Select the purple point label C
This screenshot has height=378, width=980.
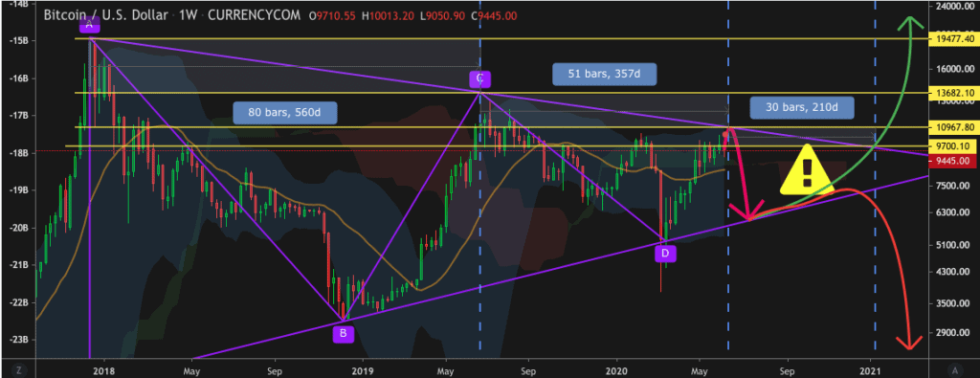click(479, 78)
